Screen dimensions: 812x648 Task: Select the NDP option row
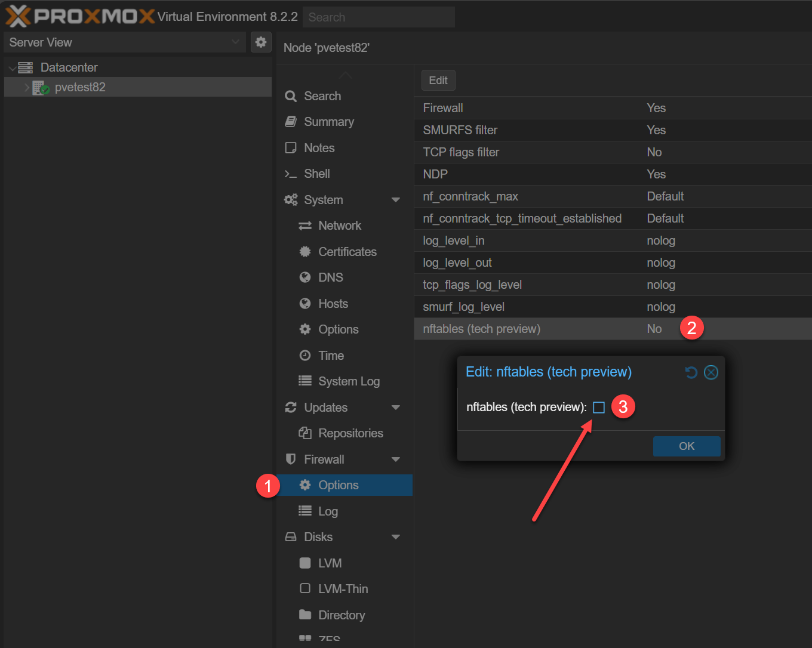tap(613, 174)
